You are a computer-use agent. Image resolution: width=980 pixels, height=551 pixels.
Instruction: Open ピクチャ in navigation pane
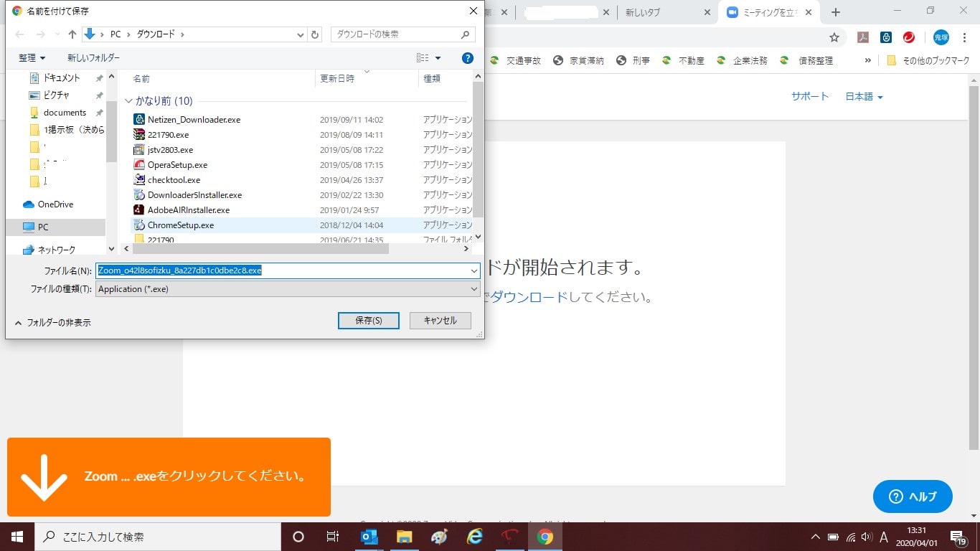50,95
